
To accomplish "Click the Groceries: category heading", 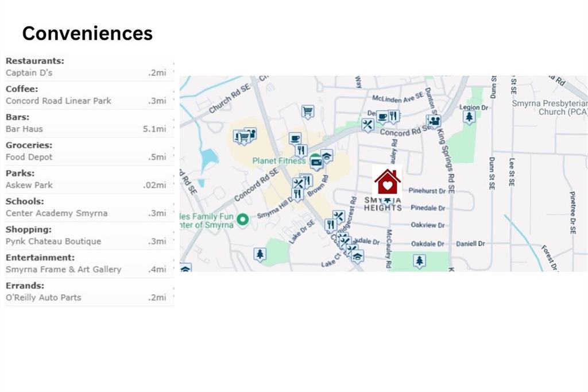I will tap(29, 145).
